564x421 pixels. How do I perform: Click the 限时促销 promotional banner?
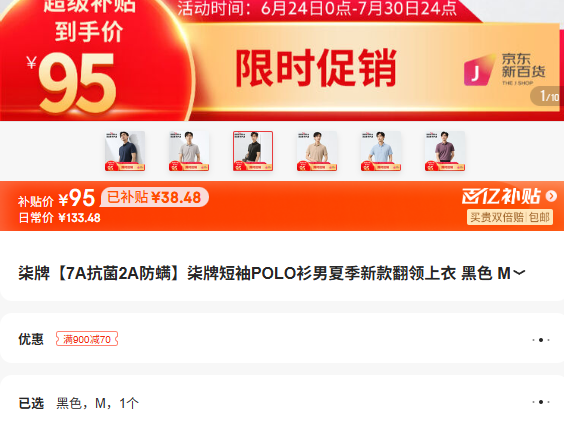(x=316, y=68)
